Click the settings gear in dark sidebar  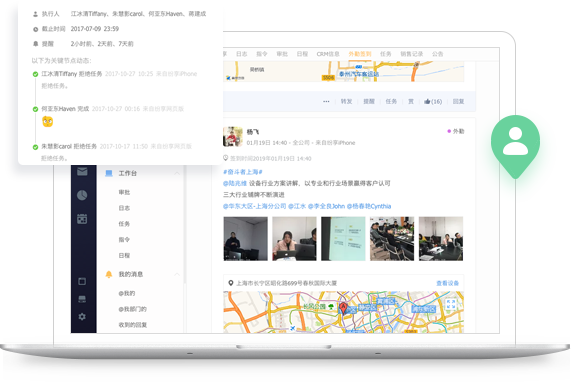82,316
